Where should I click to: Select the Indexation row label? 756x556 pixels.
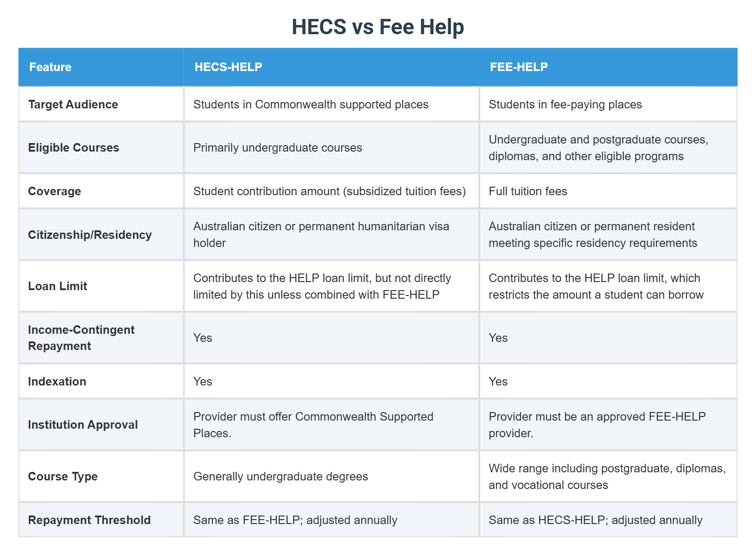click(x=57, y=381)
